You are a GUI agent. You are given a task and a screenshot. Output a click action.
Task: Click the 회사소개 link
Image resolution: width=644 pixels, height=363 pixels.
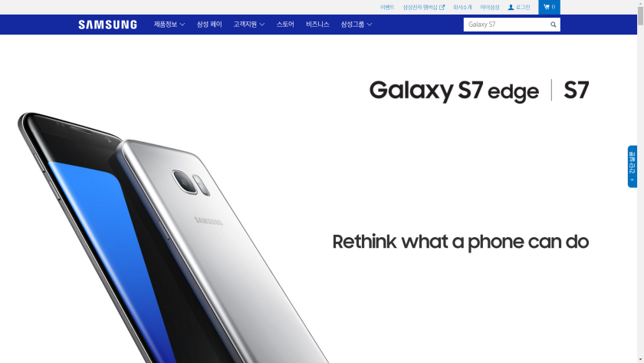coord(462,8)
